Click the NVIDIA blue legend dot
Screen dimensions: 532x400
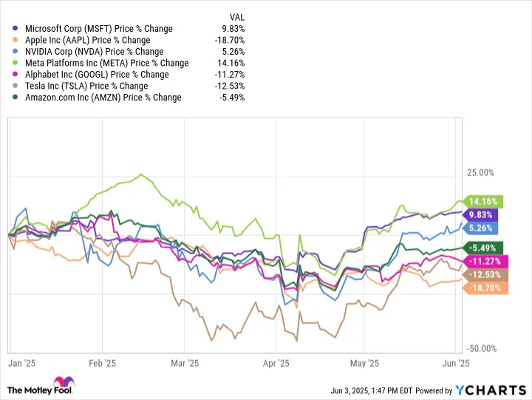pos(15,52)
